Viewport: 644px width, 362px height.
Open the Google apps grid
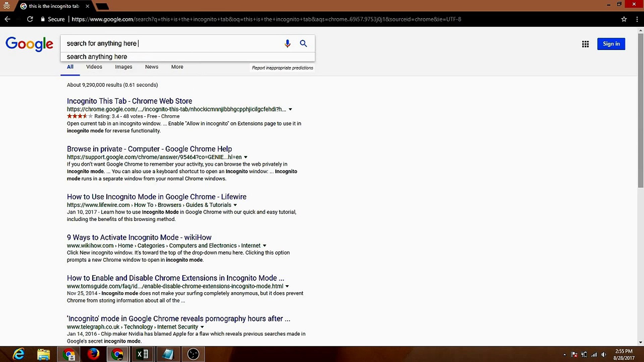tap(585, 44)
